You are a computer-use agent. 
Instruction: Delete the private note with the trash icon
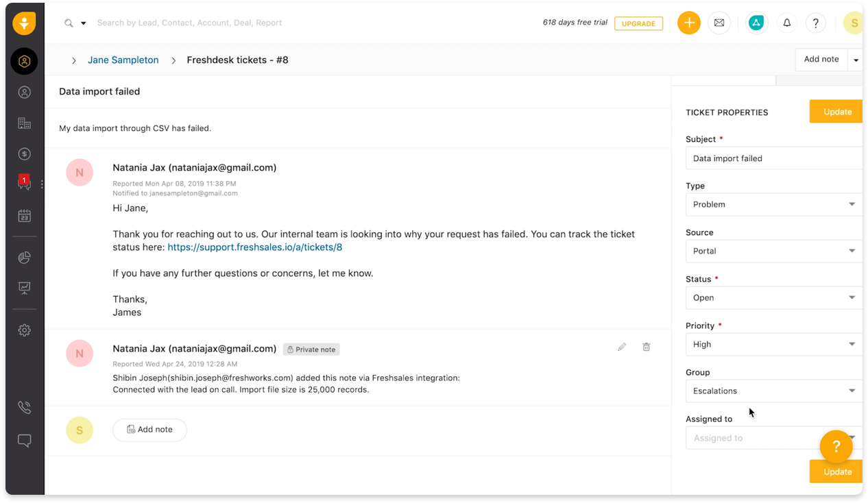point(646,347)
